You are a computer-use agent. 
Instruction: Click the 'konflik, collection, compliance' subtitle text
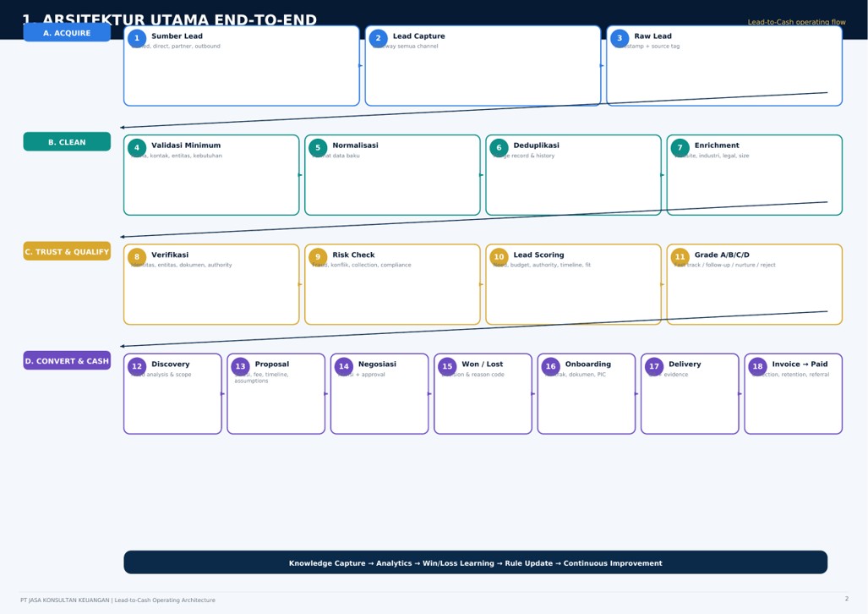click(x=371, y=265)
